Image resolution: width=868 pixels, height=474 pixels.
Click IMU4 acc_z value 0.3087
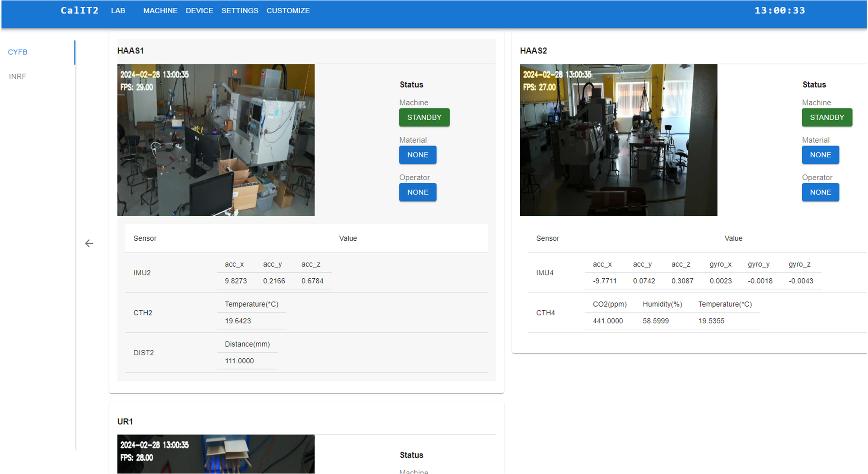[x=683, y=281]
